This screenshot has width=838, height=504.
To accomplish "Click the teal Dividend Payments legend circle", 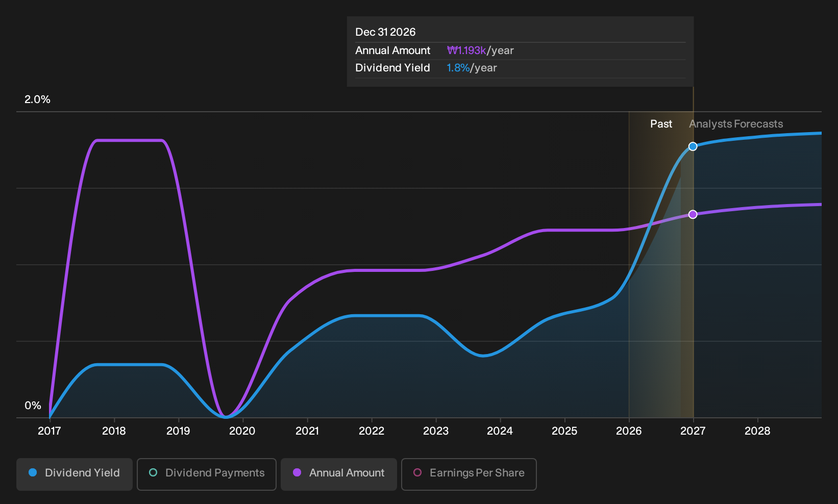I will pos(153,472).
